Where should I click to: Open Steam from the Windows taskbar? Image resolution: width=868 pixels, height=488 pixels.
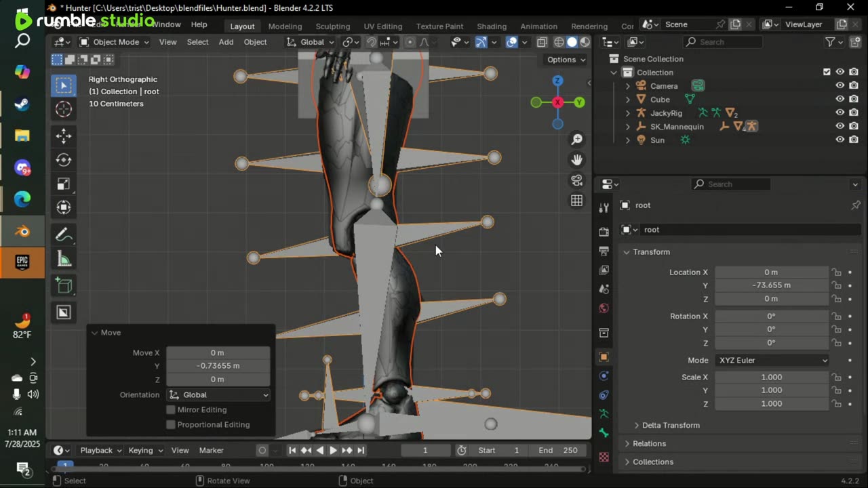(22, 104)
